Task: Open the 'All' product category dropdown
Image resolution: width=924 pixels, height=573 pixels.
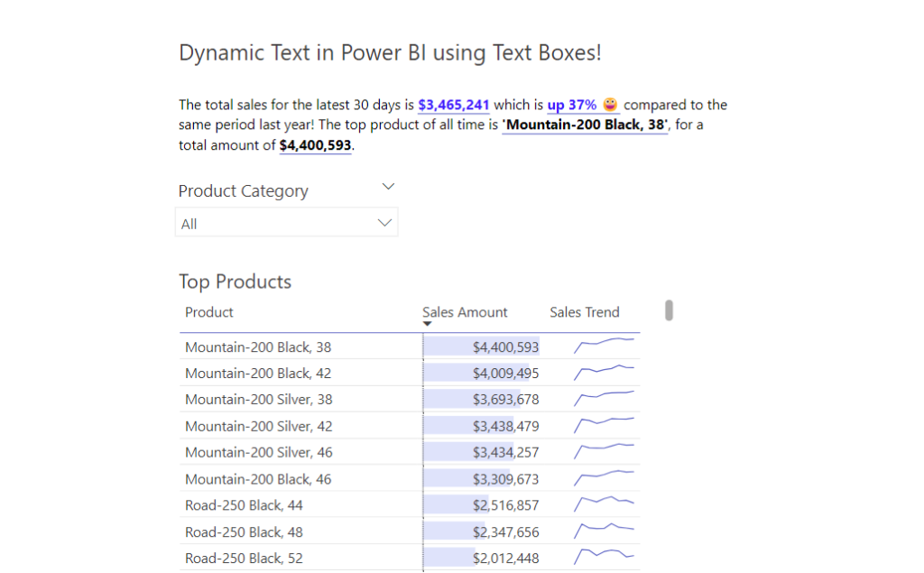Action: pos(286,223)
